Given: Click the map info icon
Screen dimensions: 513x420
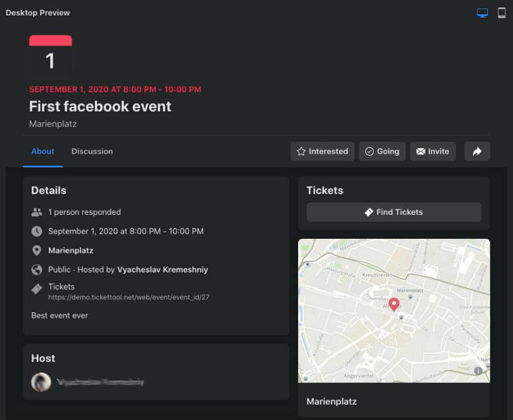Looking at the screenshot, I should pos(478,370).
